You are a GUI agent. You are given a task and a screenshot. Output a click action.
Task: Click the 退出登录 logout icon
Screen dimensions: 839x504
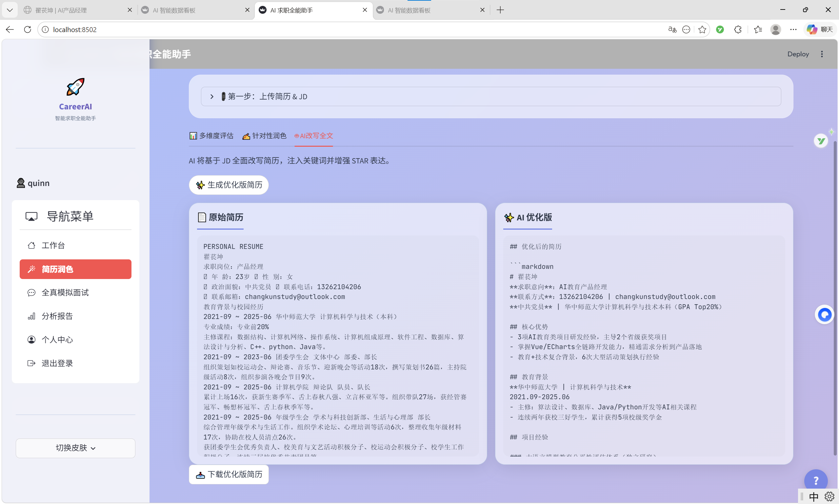pos(31,363)
